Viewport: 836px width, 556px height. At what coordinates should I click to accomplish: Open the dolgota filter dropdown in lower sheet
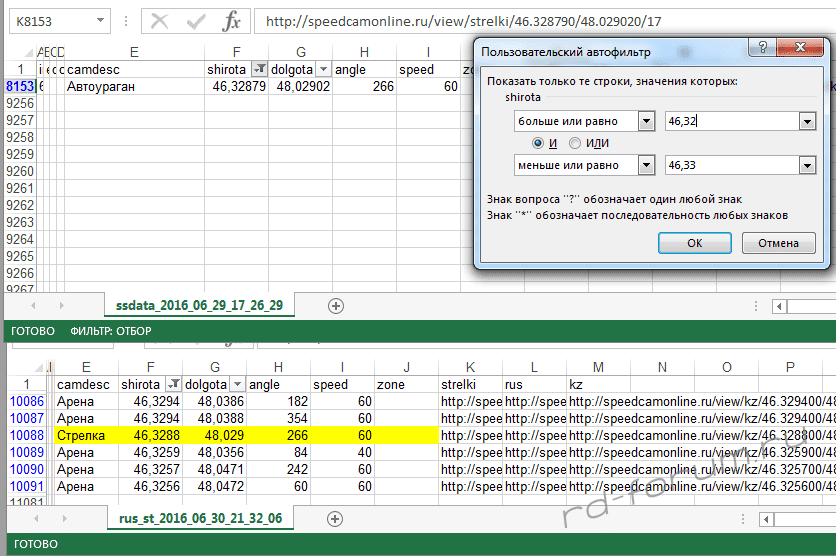236,384
